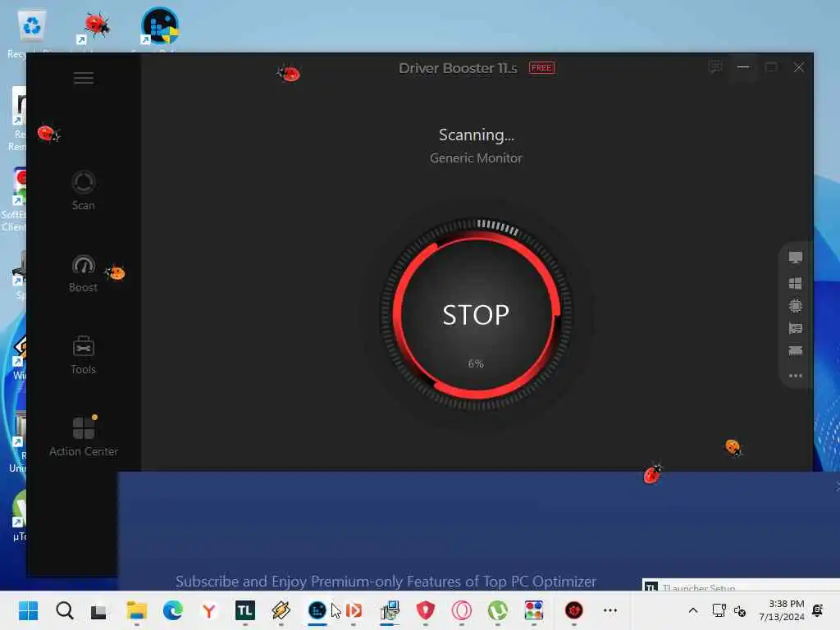The image size is (840, 630).
Task: Click the monitor icon in right panel
Action: [796, 258]
